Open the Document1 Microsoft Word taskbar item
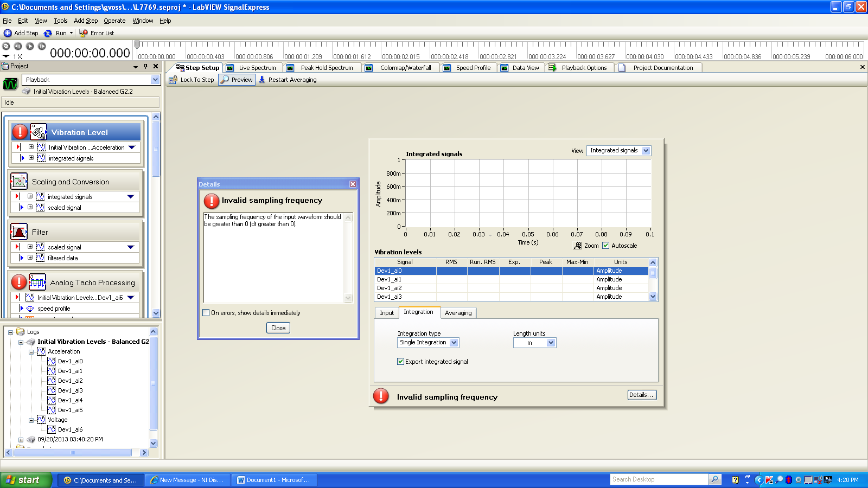 (x=274, y=480)
